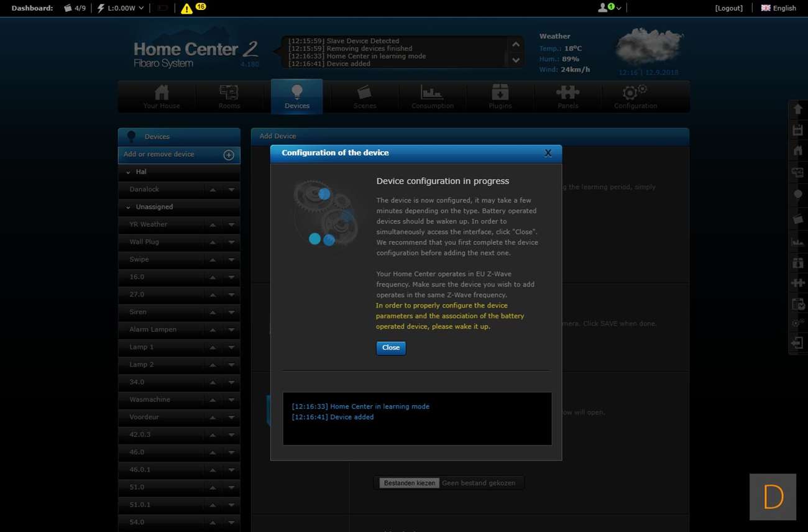
Task: Click the weather cloud image
Action: click(x=648, y=47)
